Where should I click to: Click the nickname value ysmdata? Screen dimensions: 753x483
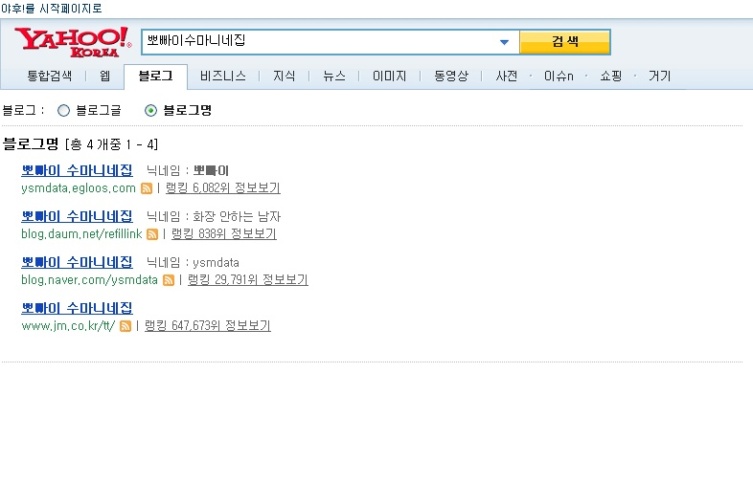(x=216, y=263)
